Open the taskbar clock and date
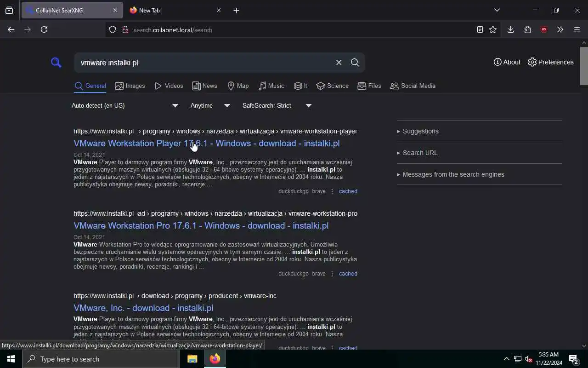Image resolution: width=588 pixels, height=368 pixels. click(x=549, y=359)
